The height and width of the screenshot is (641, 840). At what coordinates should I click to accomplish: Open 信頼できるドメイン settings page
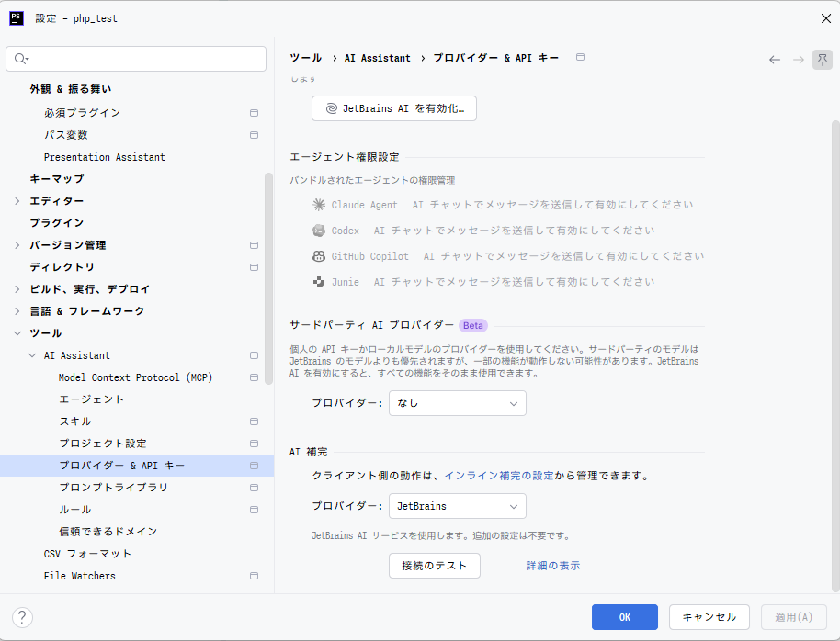click(108, 532)
